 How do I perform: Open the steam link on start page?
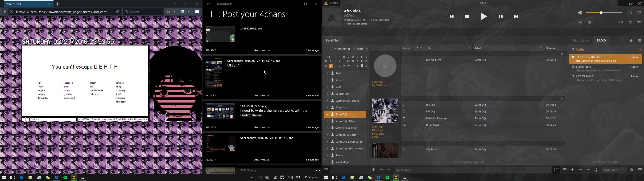(x=93, y=83)
